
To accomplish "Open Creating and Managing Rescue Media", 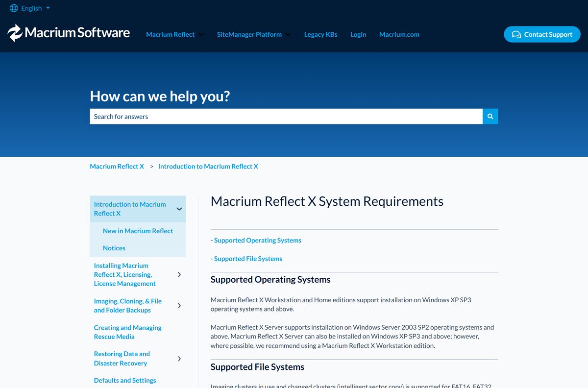I will click(128, 332).
